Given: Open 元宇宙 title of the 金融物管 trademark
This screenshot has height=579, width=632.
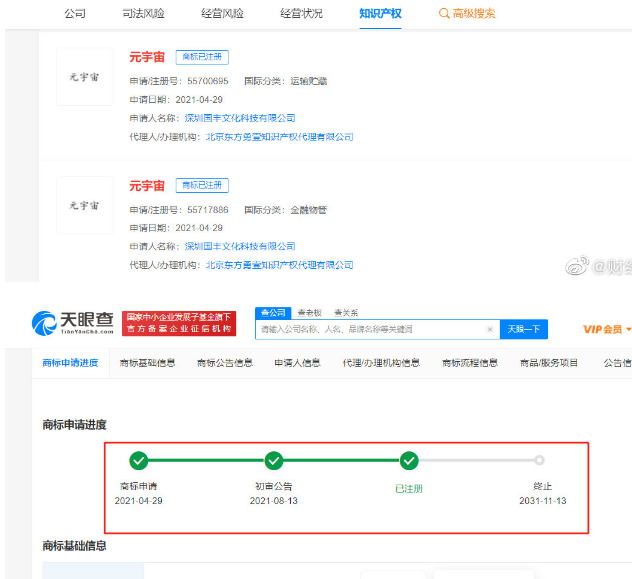Looking at the screenshot, I should (147, 186).
